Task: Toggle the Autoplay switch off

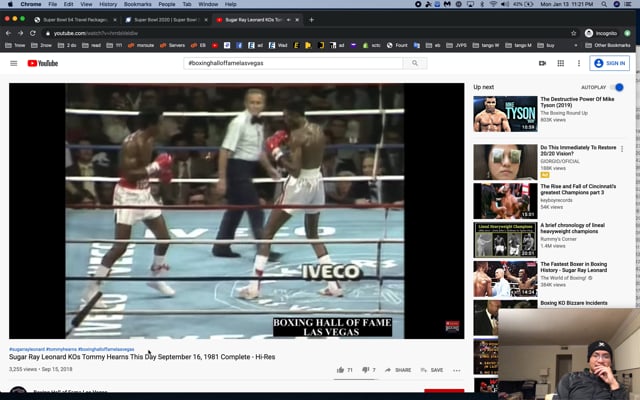Action: pos(617,87)
